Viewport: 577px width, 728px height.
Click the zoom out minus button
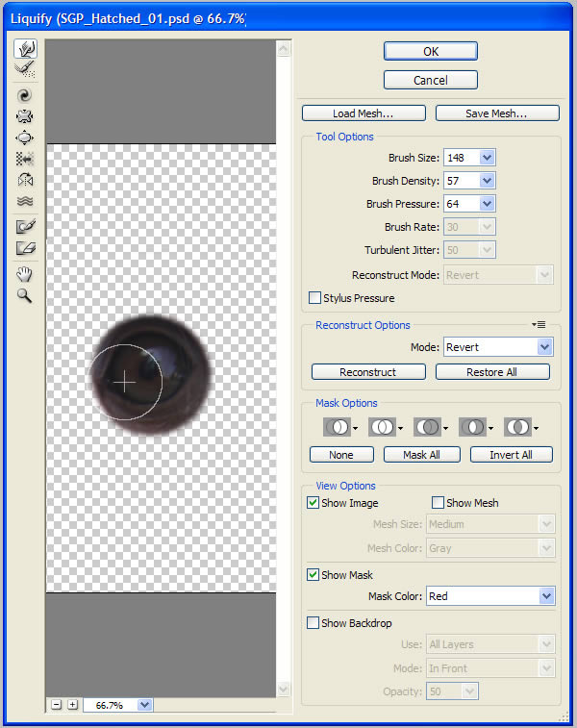tap(56, 705)
